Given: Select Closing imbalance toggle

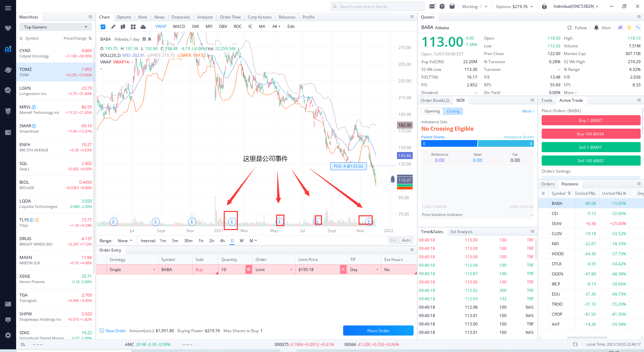Looking at the screenshot, I should 453,111.
